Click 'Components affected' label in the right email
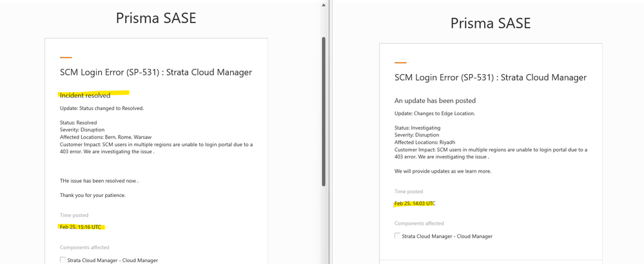The width and height of the screenshot is (644, 264). pyautogui.click(x=419, y=223)
